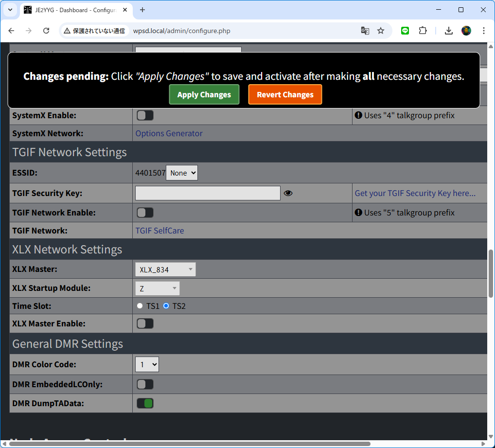
Task: Open the LINE extension icon
Action: 405,31
